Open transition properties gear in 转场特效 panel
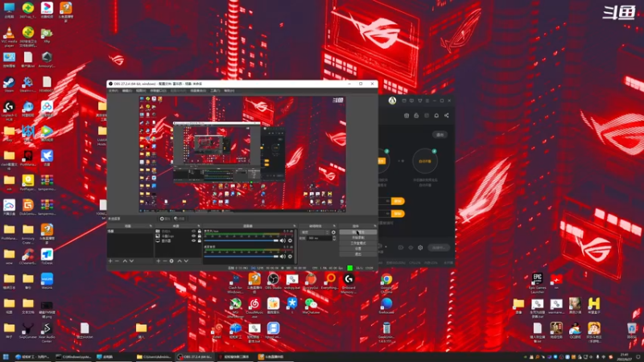The image size is (644, 362). pyautogui.click(x=333, y=232)
